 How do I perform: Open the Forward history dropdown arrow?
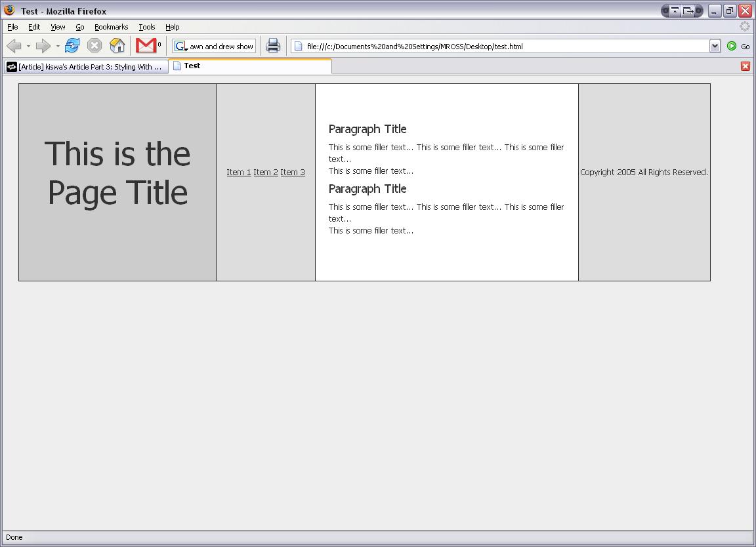(58, 47)
